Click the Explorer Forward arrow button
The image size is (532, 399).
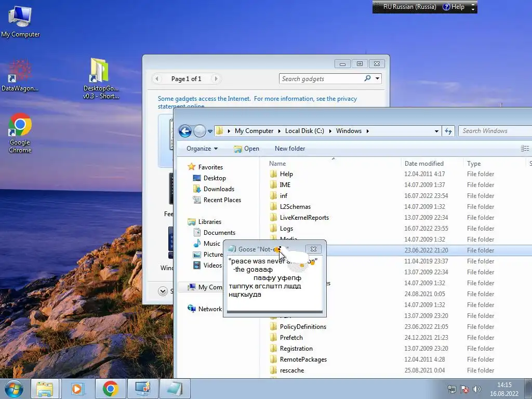click(199, 131)
